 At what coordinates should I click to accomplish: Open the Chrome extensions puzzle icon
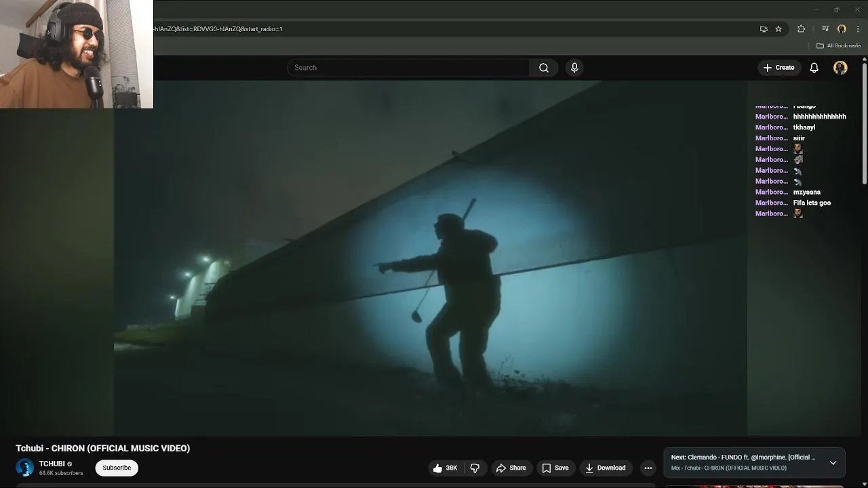(802, 29)
